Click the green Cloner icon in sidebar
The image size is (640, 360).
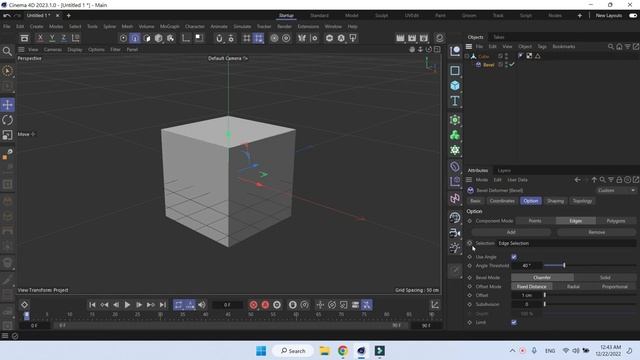pos(455,135)
